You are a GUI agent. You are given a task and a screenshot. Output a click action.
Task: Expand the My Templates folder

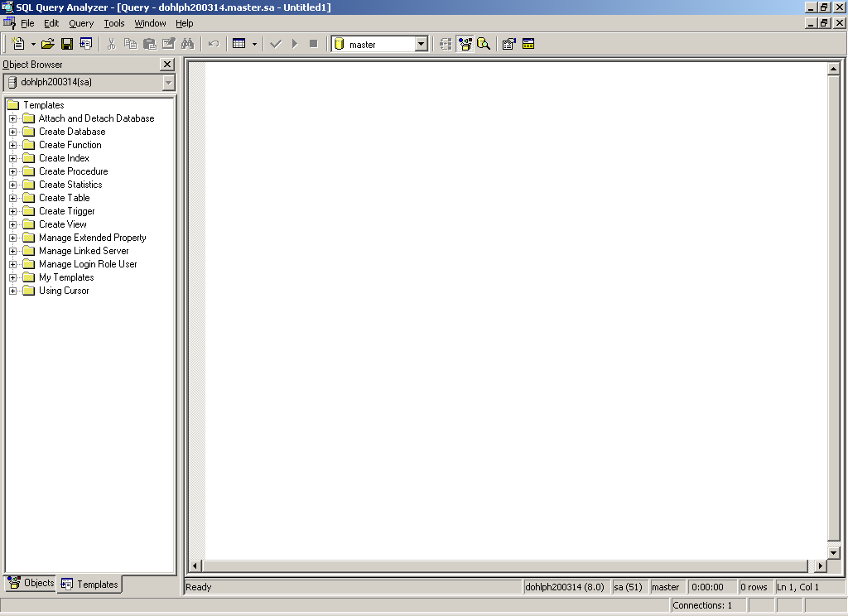13,277
